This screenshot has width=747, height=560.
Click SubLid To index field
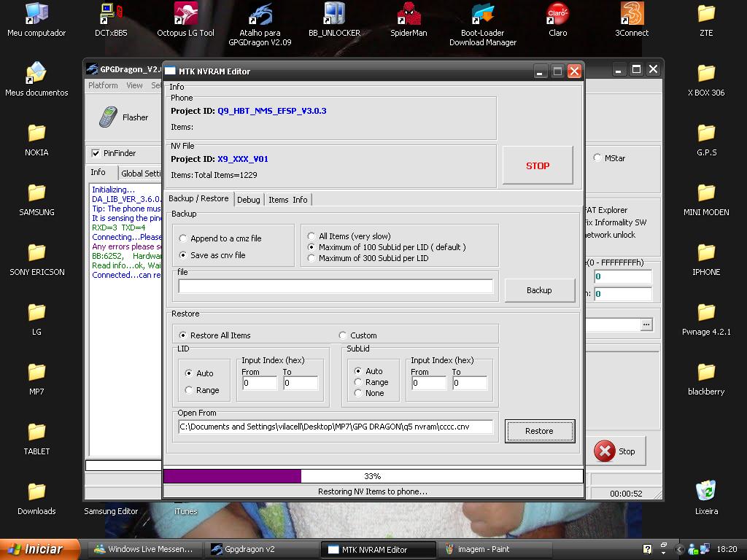pyautogui.click(x=470, y=383)
